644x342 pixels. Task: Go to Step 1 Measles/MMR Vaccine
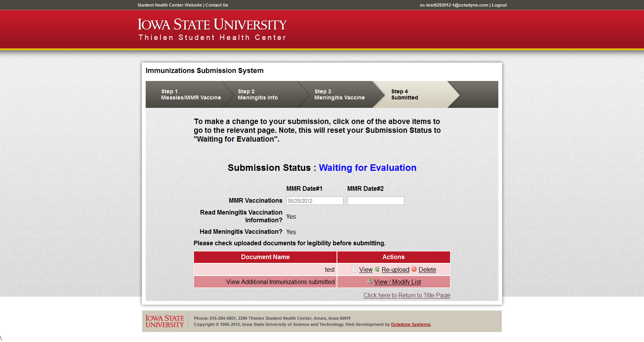point(191,94)
